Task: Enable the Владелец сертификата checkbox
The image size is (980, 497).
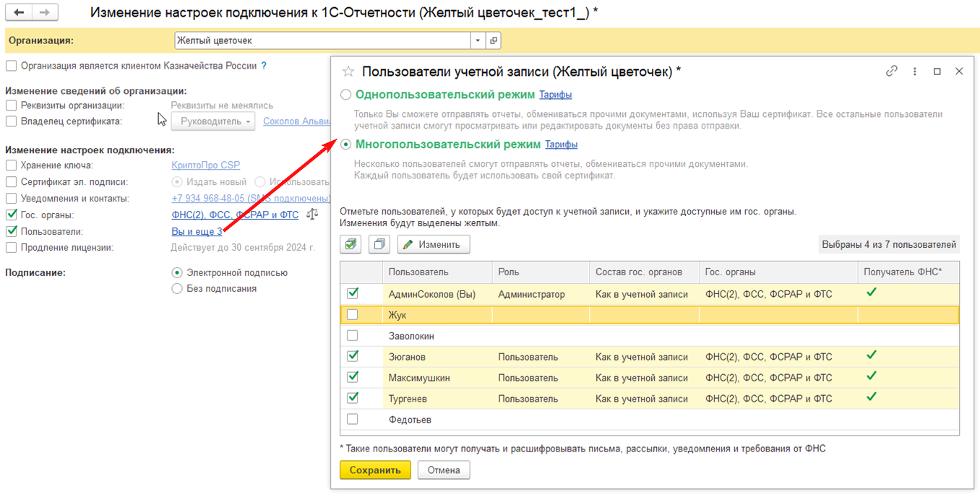Action: coord(12,121)
